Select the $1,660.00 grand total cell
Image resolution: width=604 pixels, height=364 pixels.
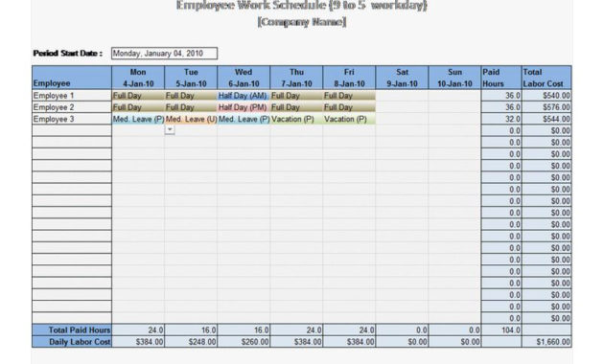(546, 342)
